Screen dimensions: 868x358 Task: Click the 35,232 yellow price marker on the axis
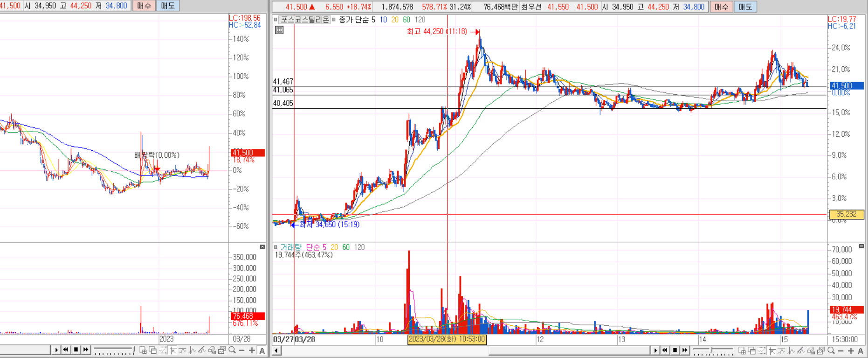point(847,214)
